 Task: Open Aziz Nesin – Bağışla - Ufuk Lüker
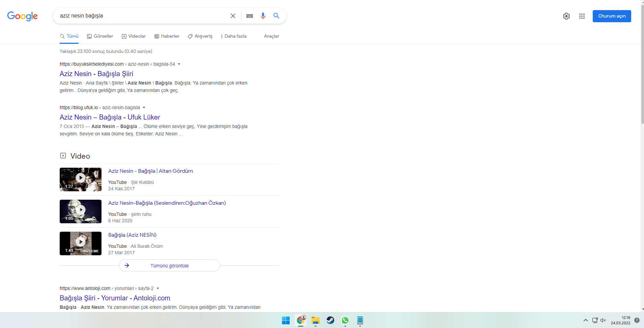tap(110, 117)
